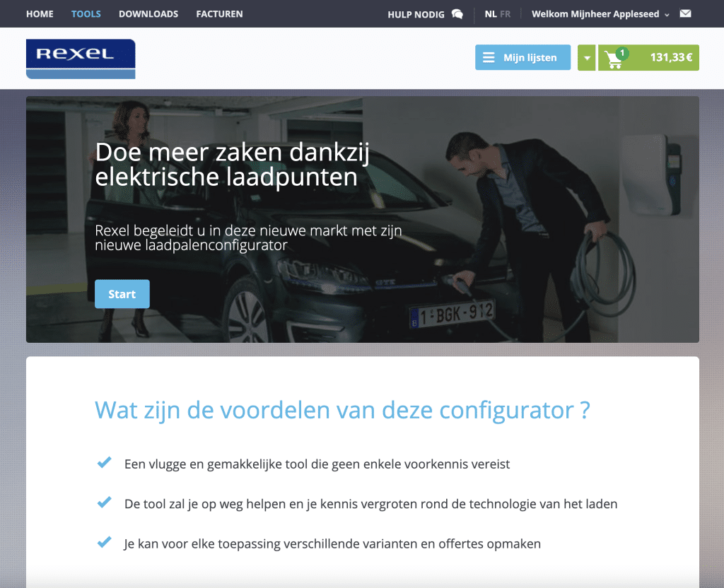Click the chat bubble help icon
The image size is (724, 588).
(x=457, y=14)
